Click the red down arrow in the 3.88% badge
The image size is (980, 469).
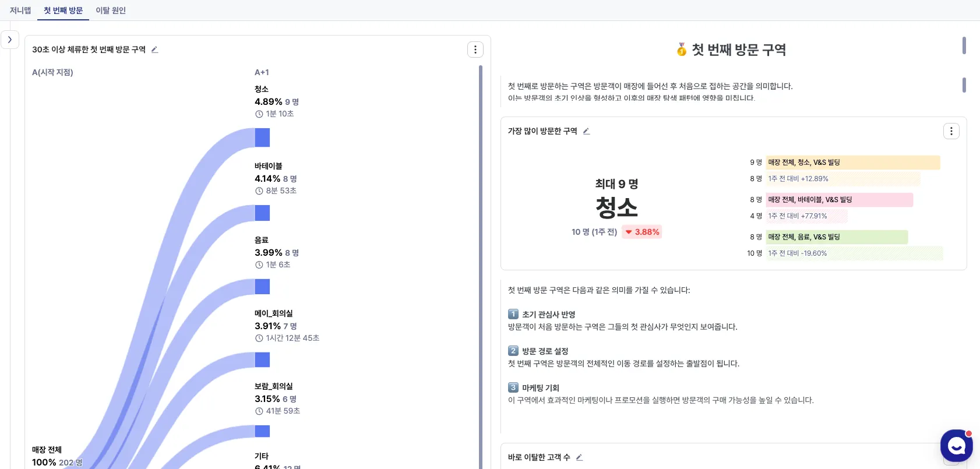click(629, 232)
